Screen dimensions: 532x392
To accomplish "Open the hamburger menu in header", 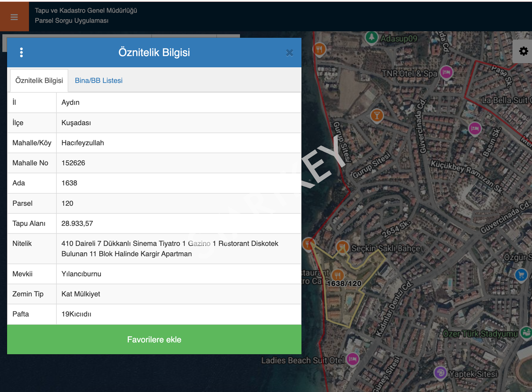I will coord(14,17).
